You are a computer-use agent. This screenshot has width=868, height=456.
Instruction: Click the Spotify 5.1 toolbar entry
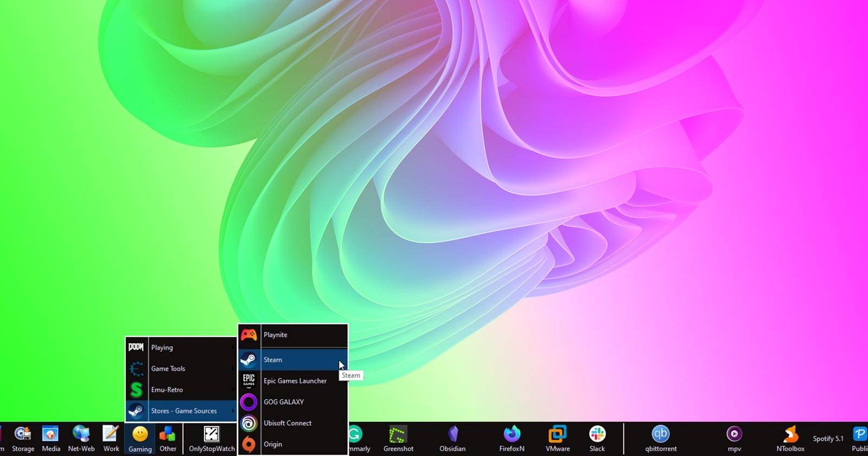828,439
